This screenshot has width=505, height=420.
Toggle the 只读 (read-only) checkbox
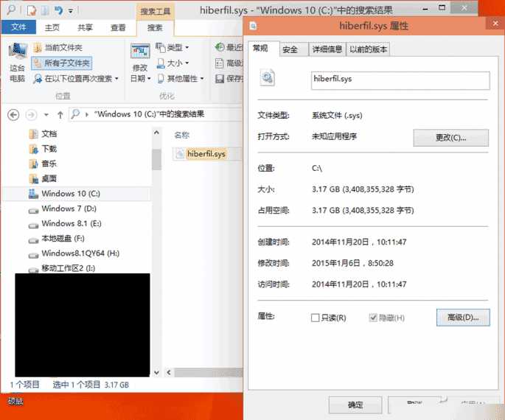click(316, 318)
